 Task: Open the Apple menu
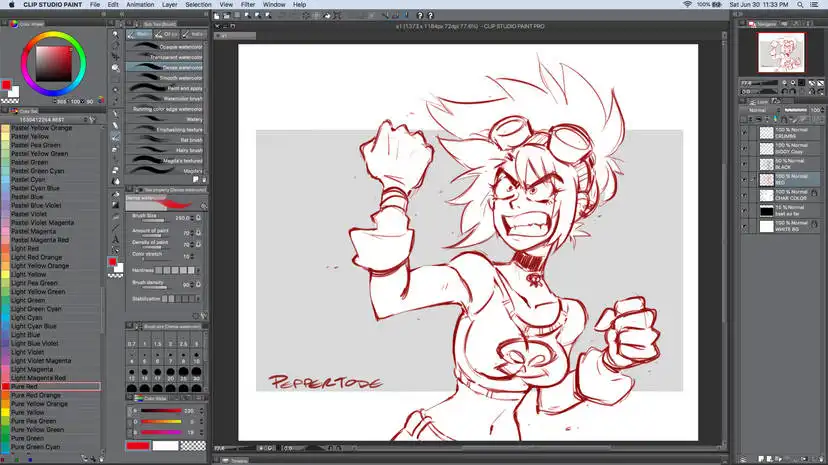tap(11, 4)
